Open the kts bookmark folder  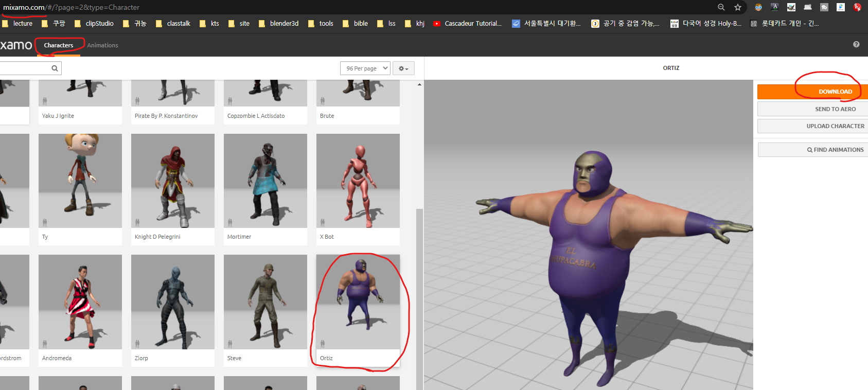point(209,24)
